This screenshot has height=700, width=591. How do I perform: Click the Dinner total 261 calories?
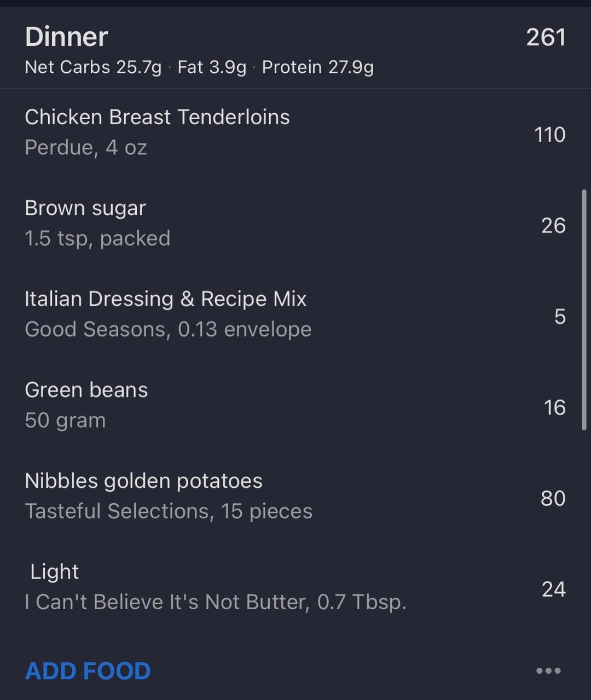coord(546,37)
